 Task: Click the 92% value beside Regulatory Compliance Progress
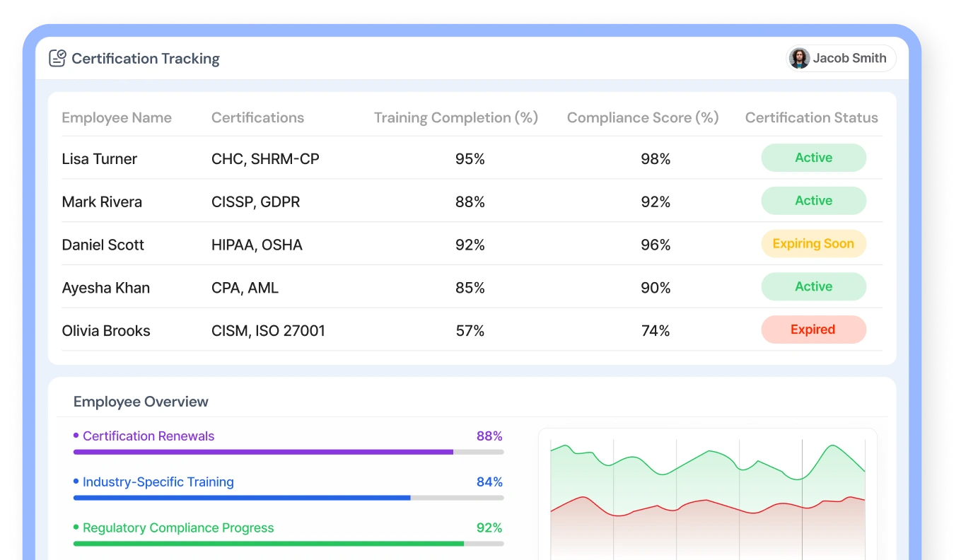point(489,528)
